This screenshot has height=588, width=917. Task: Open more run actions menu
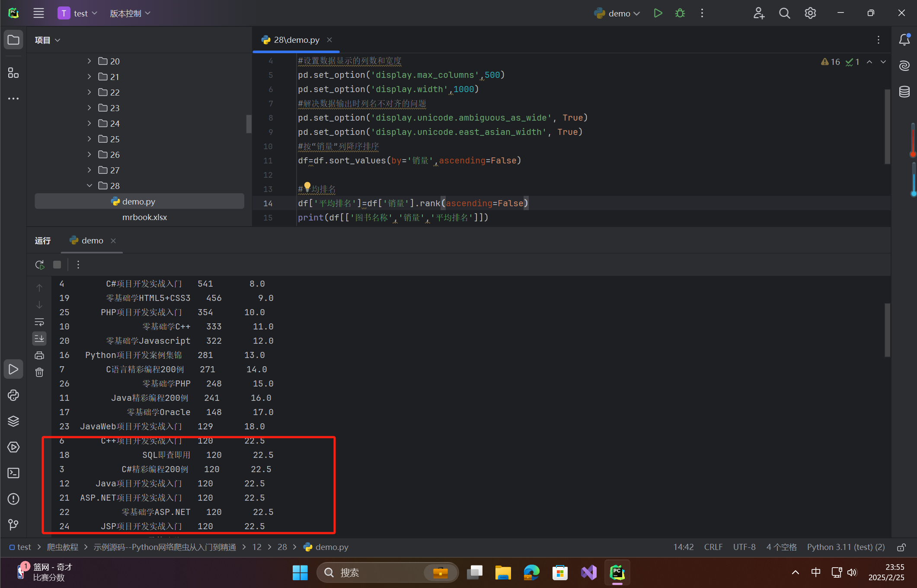[x=702, y=13]
